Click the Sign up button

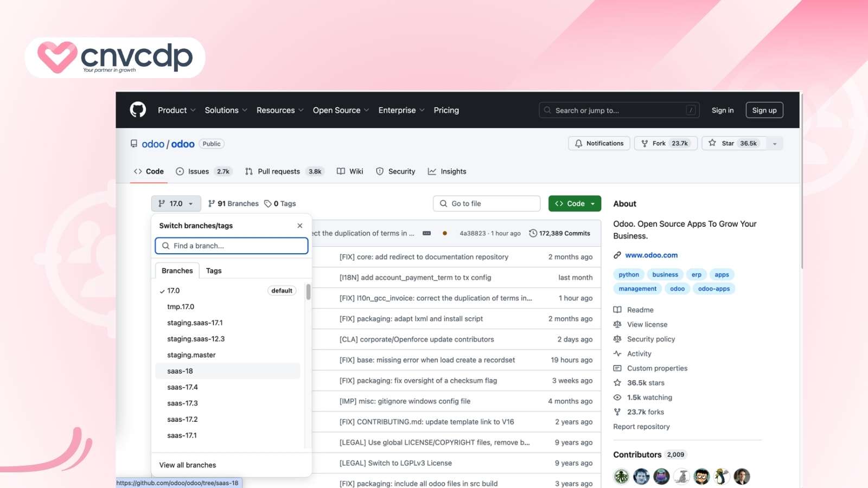pyautogui.click(x=764, y=111)
